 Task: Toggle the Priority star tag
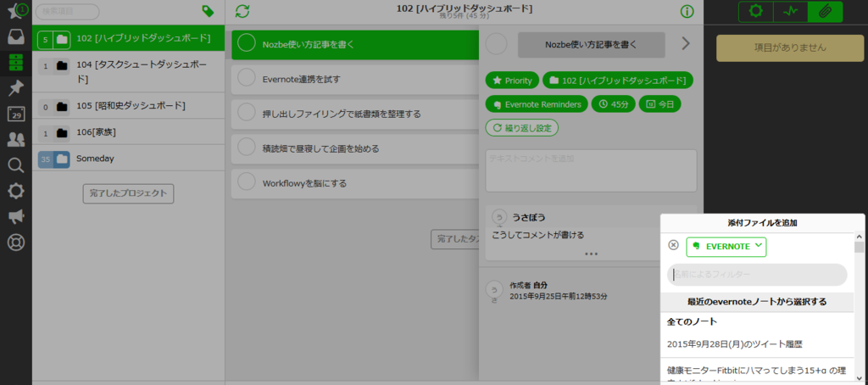512,81
